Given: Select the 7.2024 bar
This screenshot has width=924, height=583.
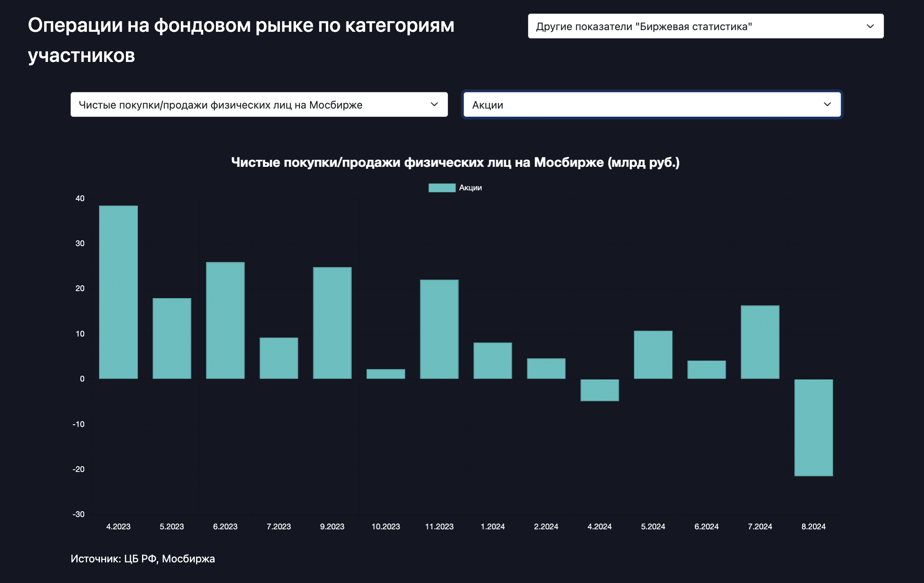Looking at the screenshot, I should [760, 342].
